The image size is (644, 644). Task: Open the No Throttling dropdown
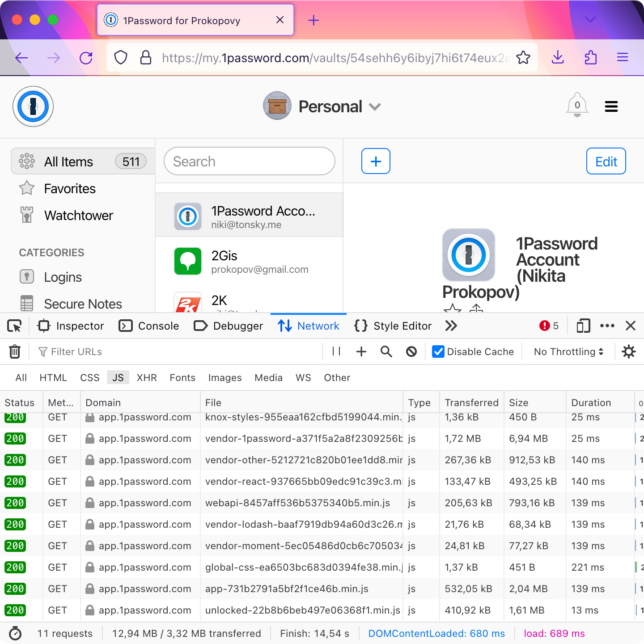(x=568, y=352)
